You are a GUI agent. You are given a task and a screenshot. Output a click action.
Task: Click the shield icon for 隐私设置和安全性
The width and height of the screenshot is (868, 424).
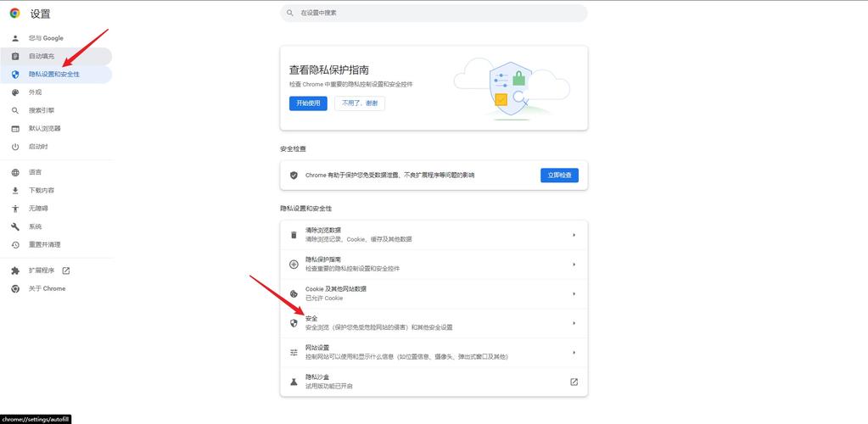(15, 74)
